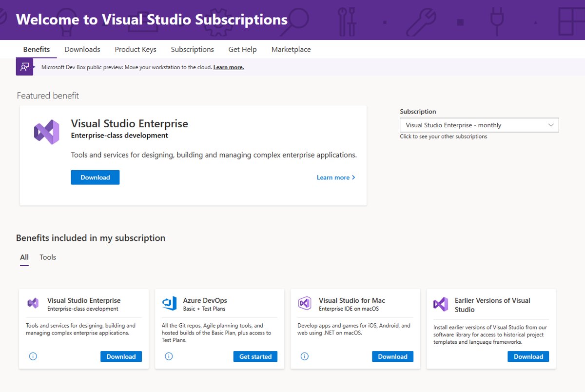Viewport: 585px width, 392px height.
Task: Click the 'Enterprise IDE on macOS' subtitle
Action: (349, 309)
